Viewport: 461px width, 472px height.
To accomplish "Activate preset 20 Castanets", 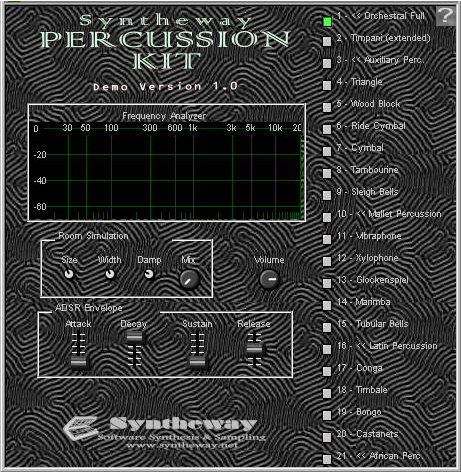I will point(327,437).
